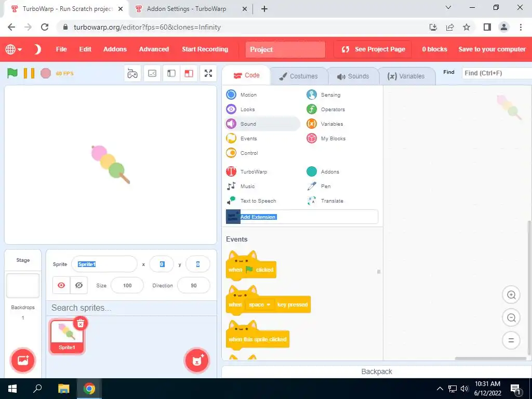Image resolution: width=532 pixels, height=399 pixels.
Task: Click the 'when flag clicked' block
Action: (251, 270)
